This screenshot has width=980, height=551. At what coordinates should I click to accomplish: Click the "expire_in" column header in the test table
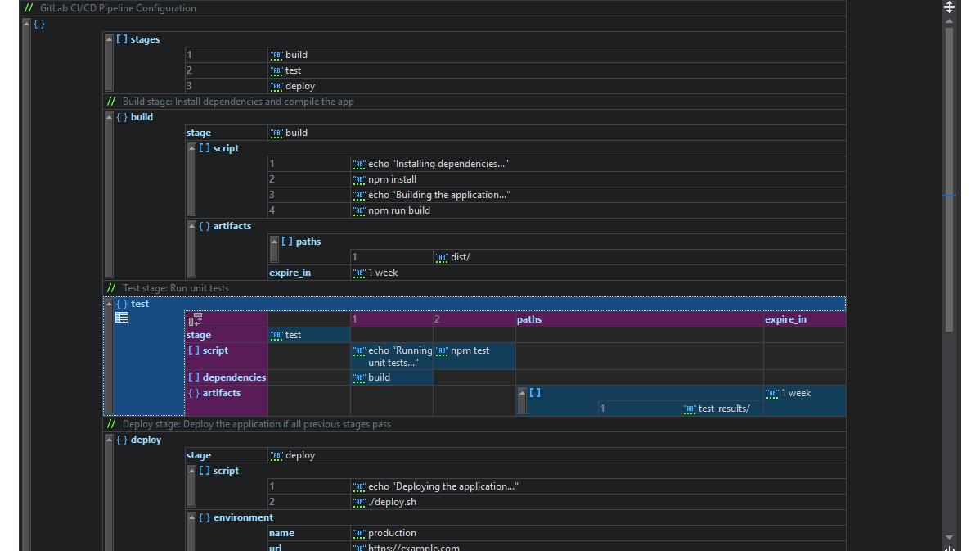(x=785, y=319)
